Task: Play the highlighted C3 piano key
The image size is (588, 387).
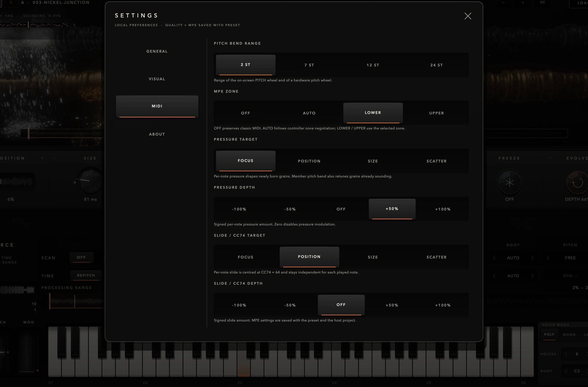Action: [x=244, y=363]
